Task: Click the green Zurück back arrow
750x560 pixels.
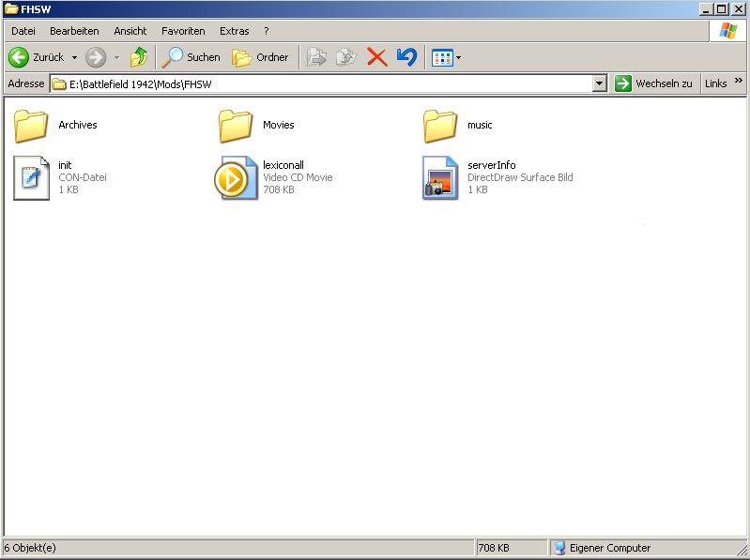Action: pyautogui.click(x=19, y=57)
